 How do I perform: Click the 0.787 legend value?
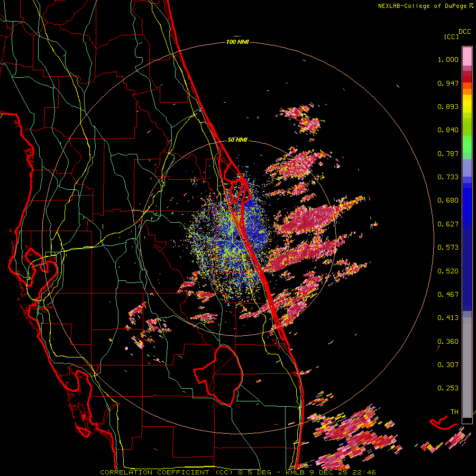(x=448, y=153)
